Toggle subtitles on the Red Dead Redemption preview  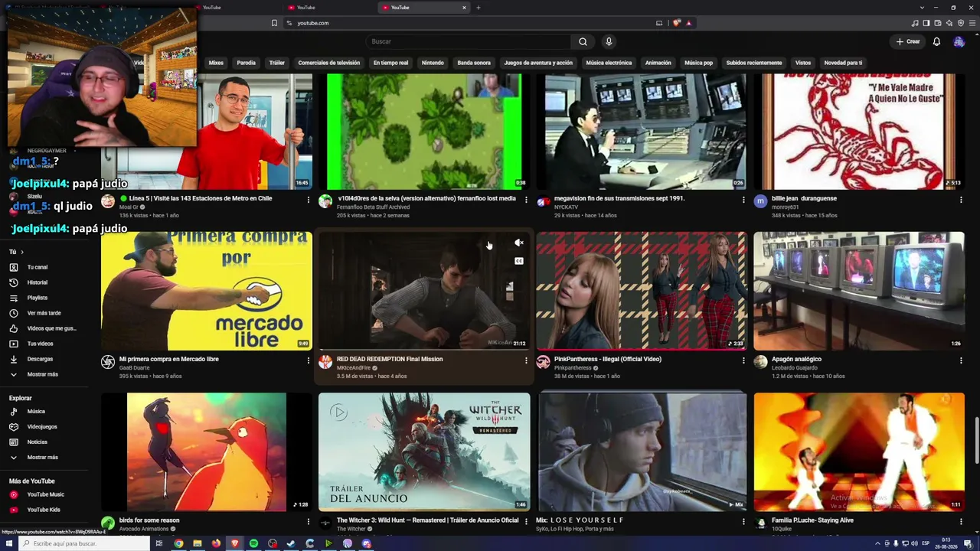tap(519, 261)
